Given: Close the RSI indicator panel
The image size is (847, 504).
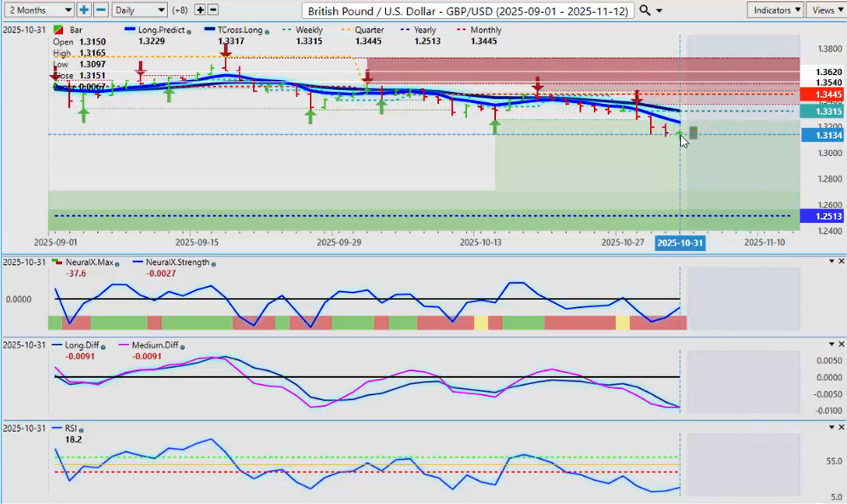Looking at the screenshot, I should click(842, 427).
